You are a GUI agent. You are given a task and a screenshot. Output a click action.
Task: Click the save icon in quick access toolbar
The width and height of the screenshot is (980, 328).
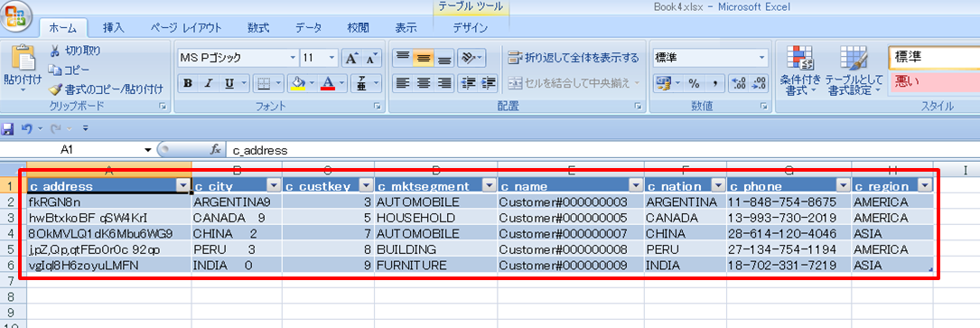tap(8, 129)
